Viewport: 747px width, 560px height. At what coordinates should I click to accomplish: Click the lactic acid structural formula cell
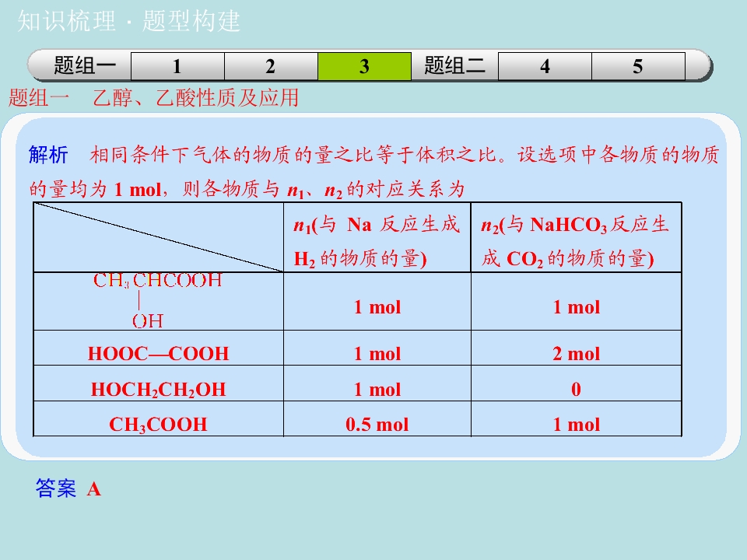coord(159,300)
